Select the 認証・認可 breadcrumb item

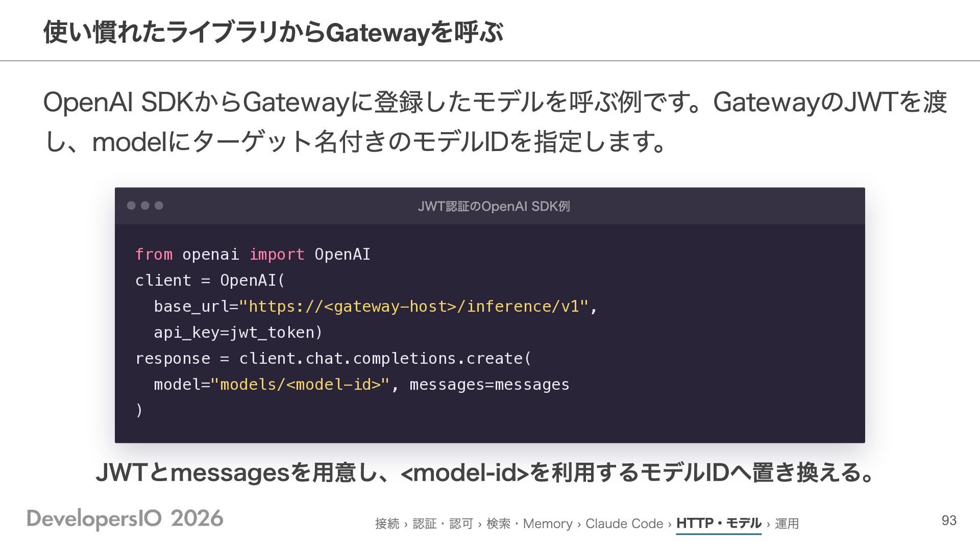coord(443,523)
